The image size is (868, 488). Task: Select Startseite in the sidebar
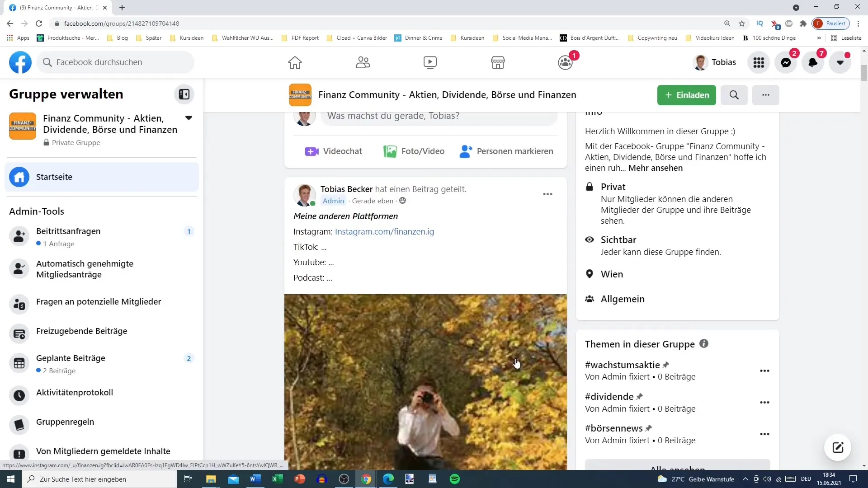point(102,177)
